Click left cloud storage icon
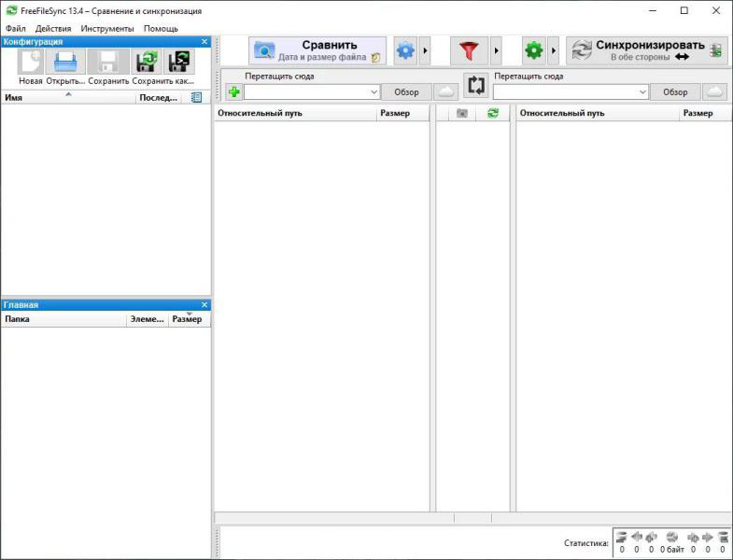 (x=446, y=92)
